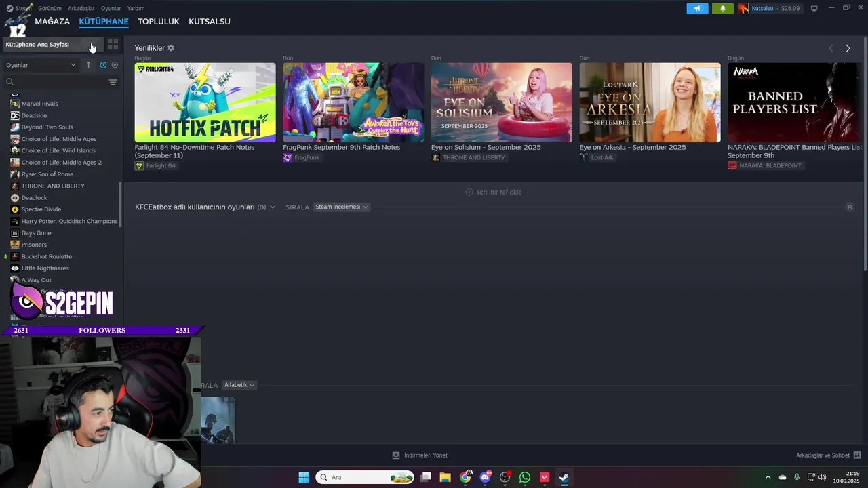
Task: Open Arkadaşlar ve Sohbet
Action: 828,455
